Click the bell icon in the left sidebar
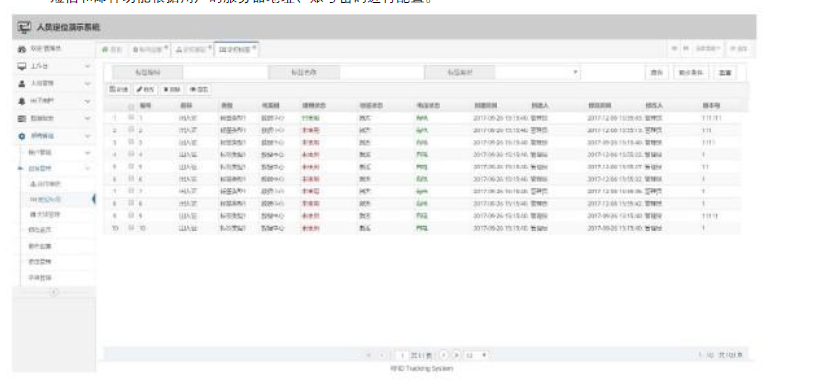This screenshot has height=381, width=819. pyautogui.click(x=22, y=101)
